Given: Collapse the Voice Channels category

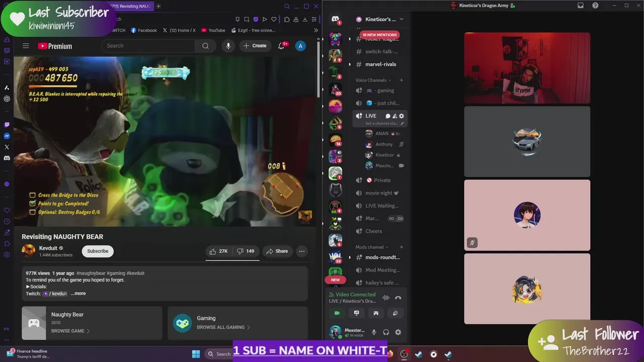Looking at the screenshot, I should click(x=373, y=80).
